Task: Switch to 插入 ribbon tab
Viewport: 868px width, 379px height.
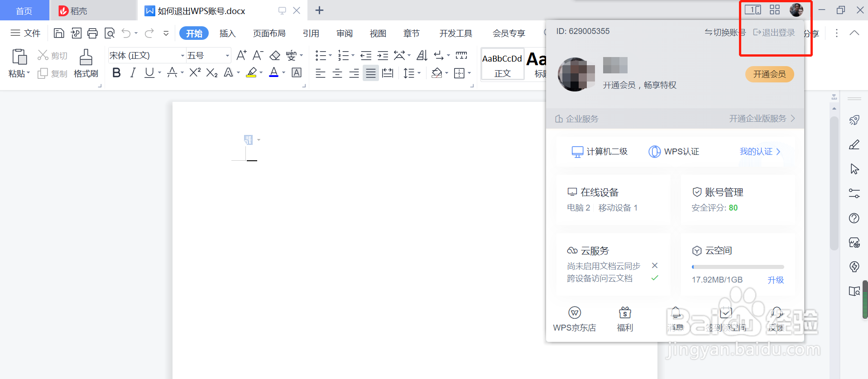Action: (x=227, y=33)
